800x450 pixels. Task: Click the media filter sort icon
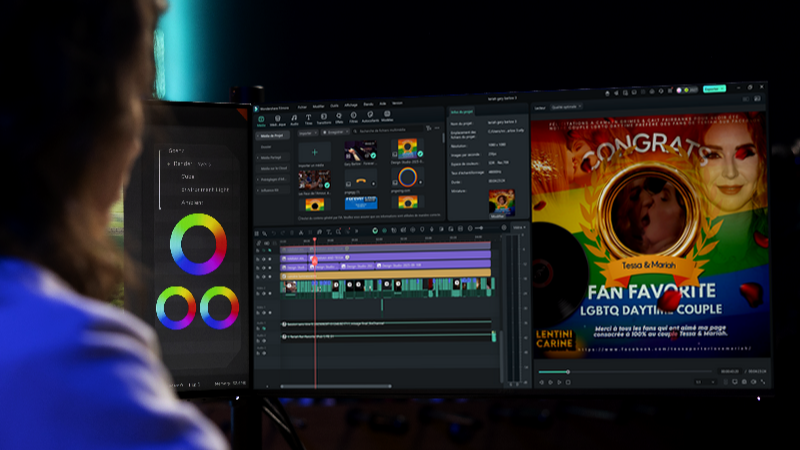point(428,128)
